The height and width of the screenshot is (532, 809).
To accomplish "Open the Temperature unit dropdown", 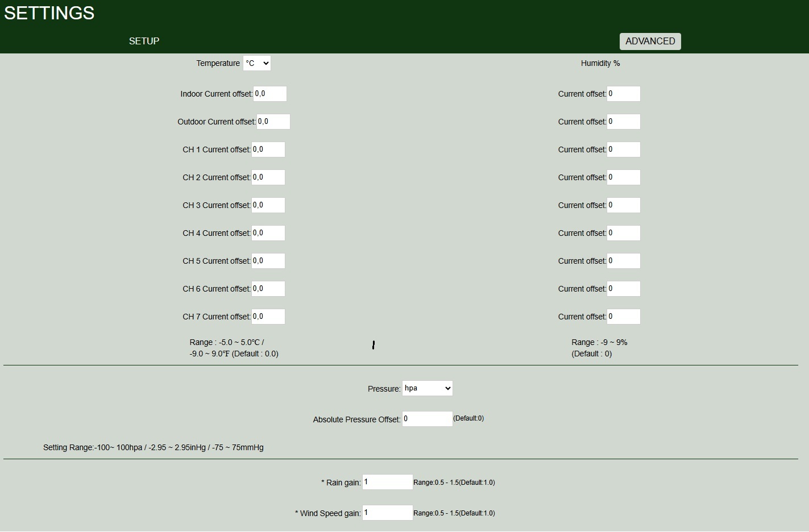I will tap(256, 63).
